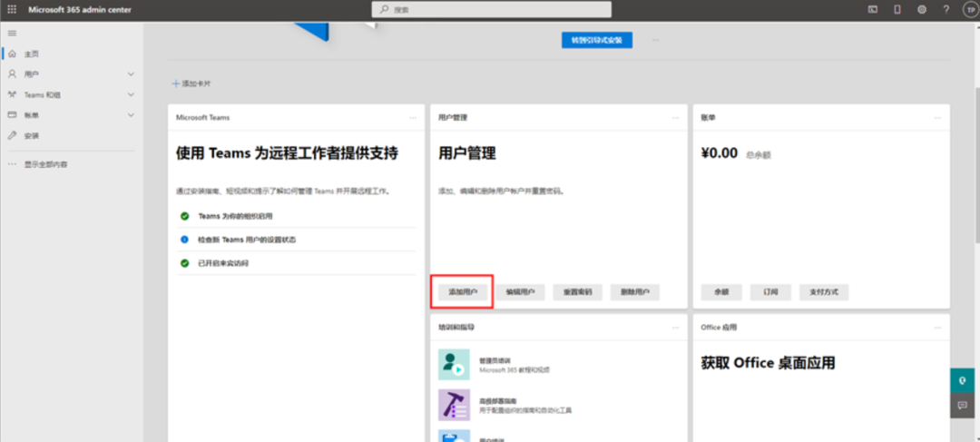The image size is (980, 442).
Task: Open the teal help assistant side button
Action: [x=963, y=380]
